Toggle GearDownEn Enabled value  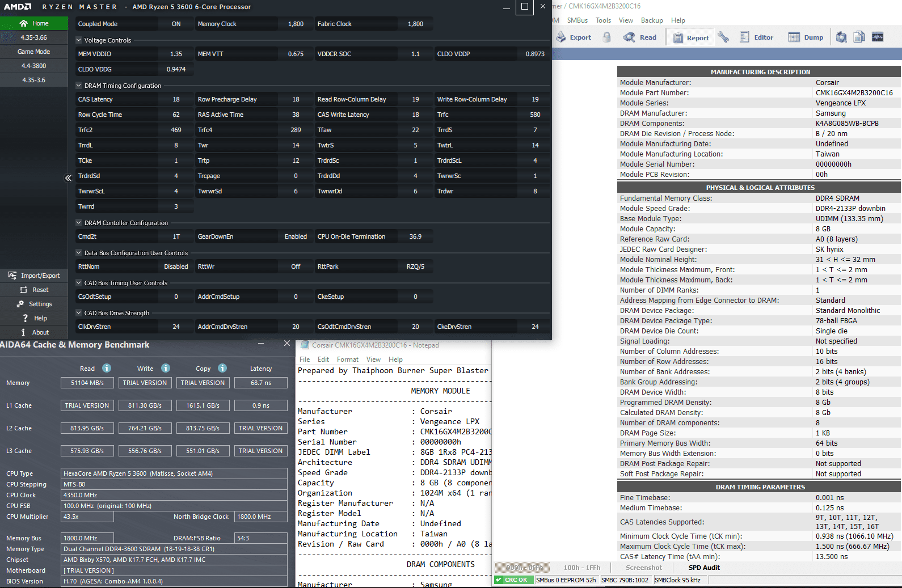pos(296,236)
